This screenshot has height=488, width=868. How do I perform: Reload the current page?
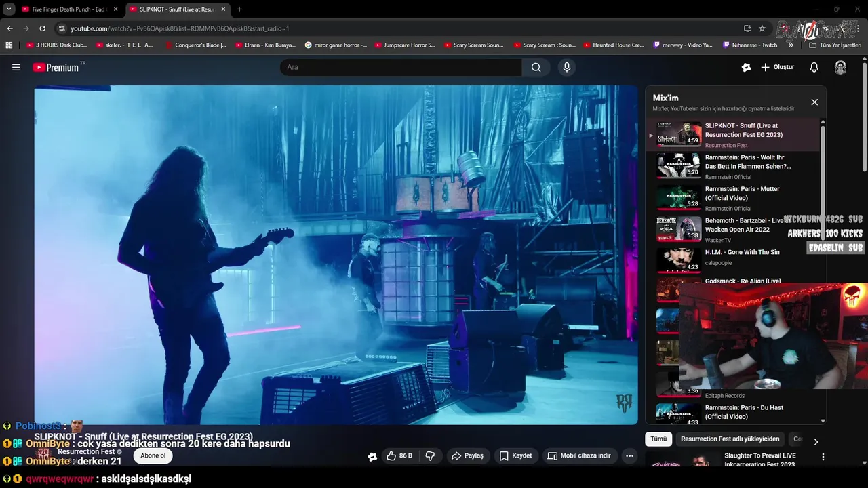pyautogui.click(x=42, y=28)
